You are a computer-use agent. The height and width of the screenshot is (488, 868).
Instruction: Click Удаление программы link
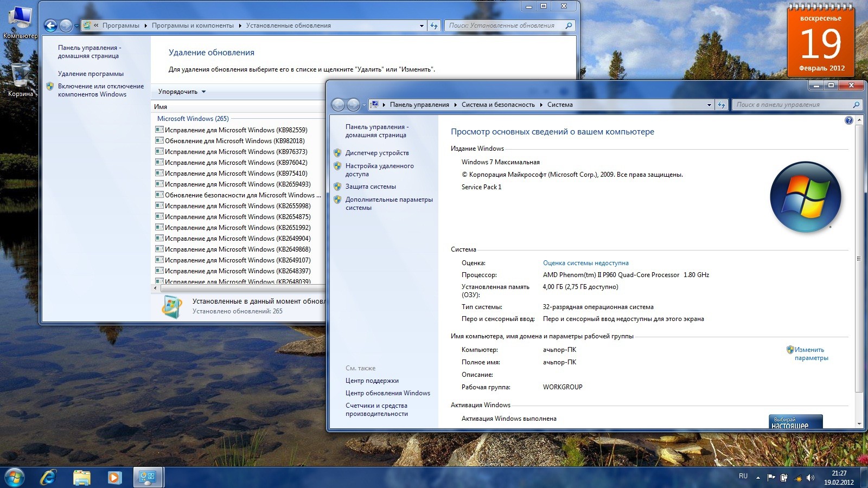[x=91, y=74]
